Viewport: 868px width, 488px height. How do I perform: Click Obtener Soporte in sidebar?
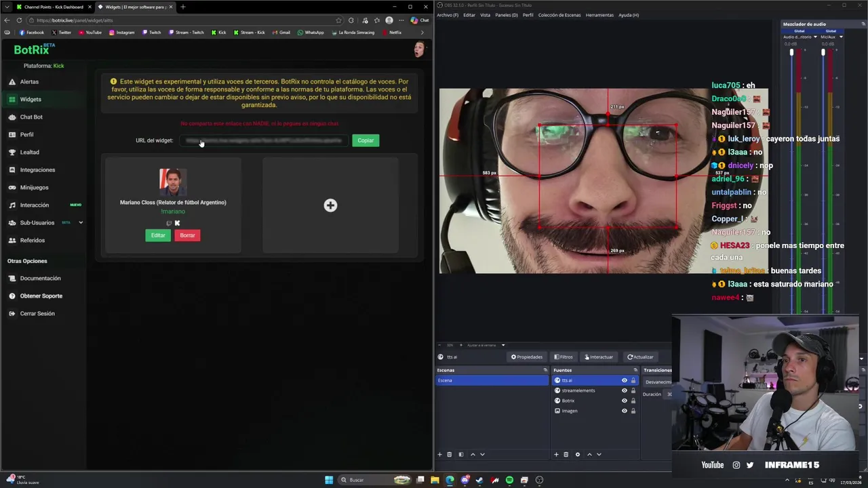tap(41, 296)
